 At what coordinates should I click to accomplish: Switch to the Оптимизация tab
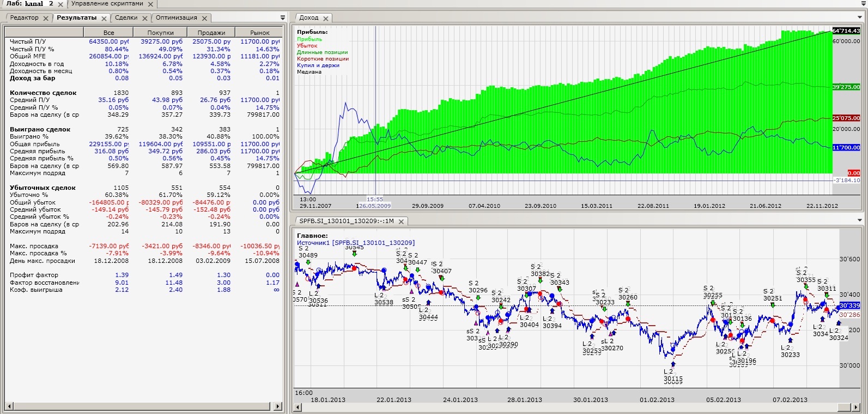176,18
